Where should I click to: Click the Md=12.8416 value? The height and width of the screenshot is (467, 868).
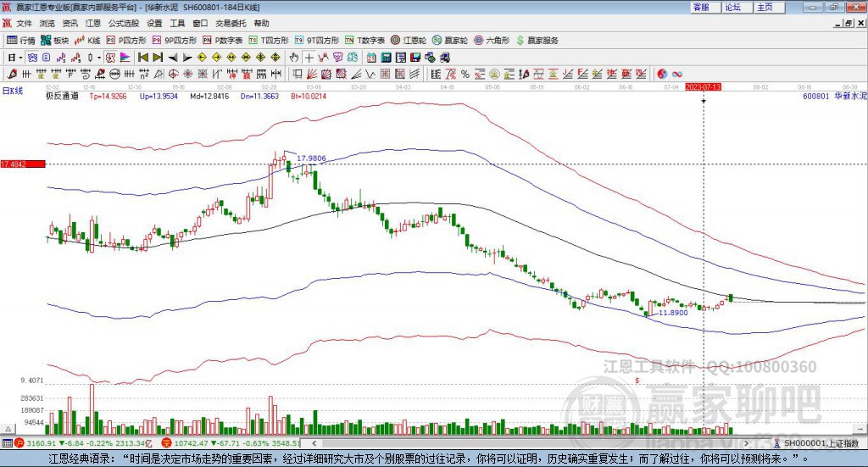point(209,97)
